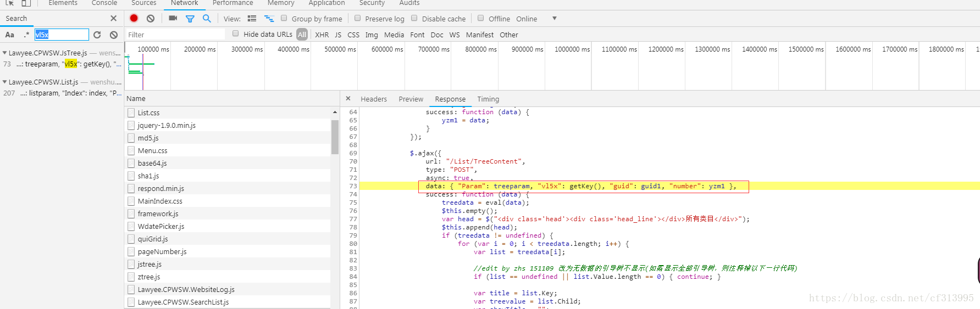Close the Search panel
Viewport: 980px width, 309px height.
pos(113,18)
